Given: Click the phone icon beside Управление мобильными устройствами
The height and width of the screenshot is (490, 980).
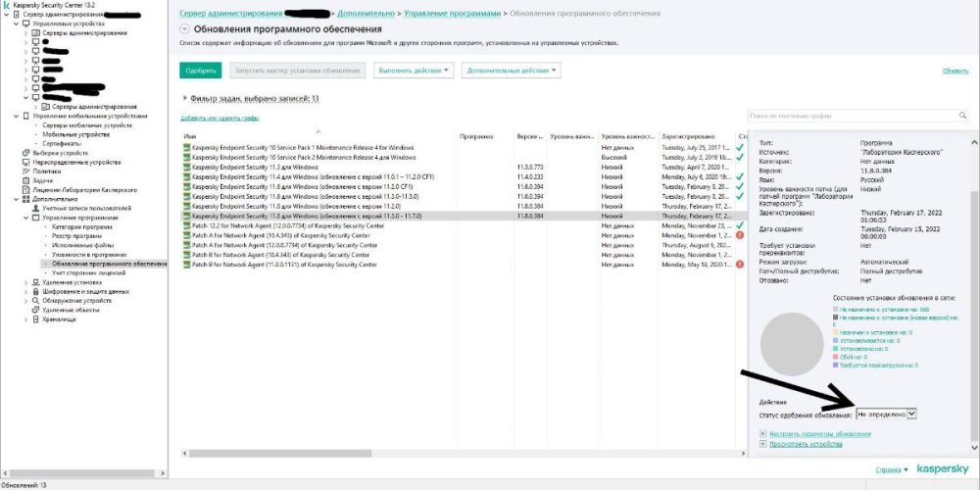Looking at the screenshot, I should [x=25, y=117].
